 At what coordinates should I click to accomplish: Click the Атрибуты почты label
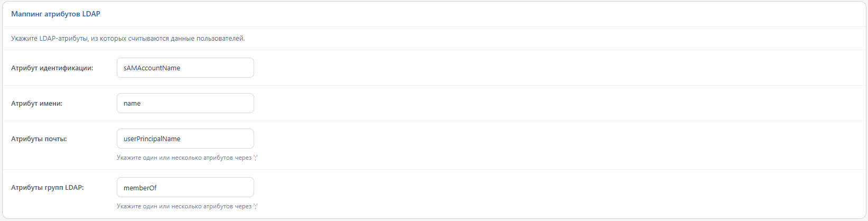click(x=39, y=139)
